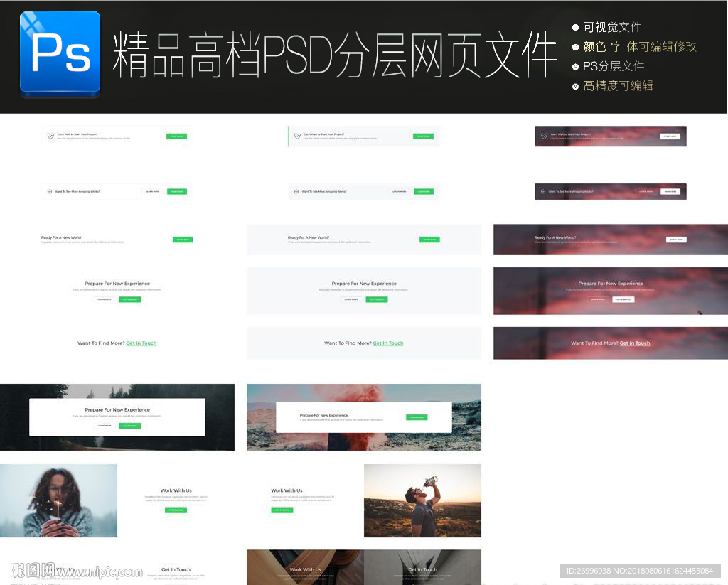Click green button in white 'Can't Wait' bar

point(176,136)
